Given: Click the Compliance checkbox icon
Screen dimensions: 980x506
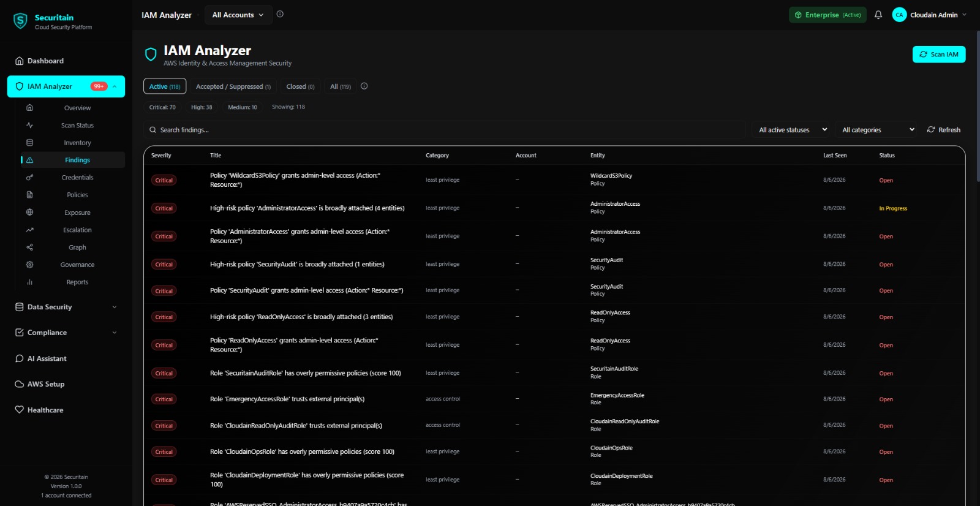Looking at the screenshot, I should click(19, 333).
